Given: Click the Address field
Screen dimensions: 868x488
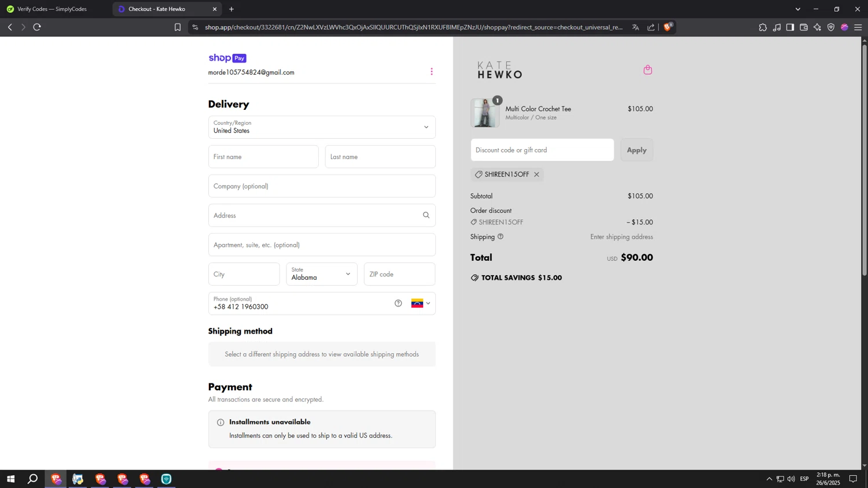Looking at the screenshot, I should pos(322,215).
